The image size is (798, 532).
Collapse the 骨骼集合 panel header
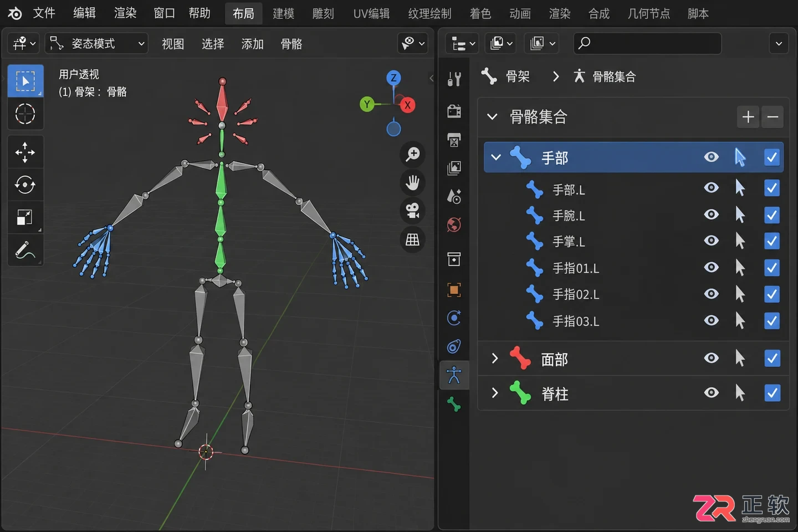[492, 116]
